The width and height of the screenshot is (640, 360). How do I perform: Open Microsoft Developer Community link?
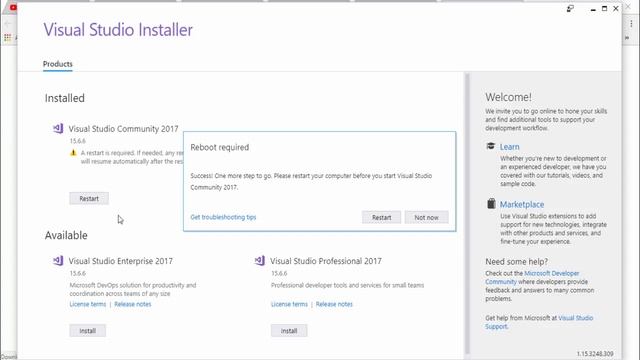pyautogui.click(x=532, y=278)
